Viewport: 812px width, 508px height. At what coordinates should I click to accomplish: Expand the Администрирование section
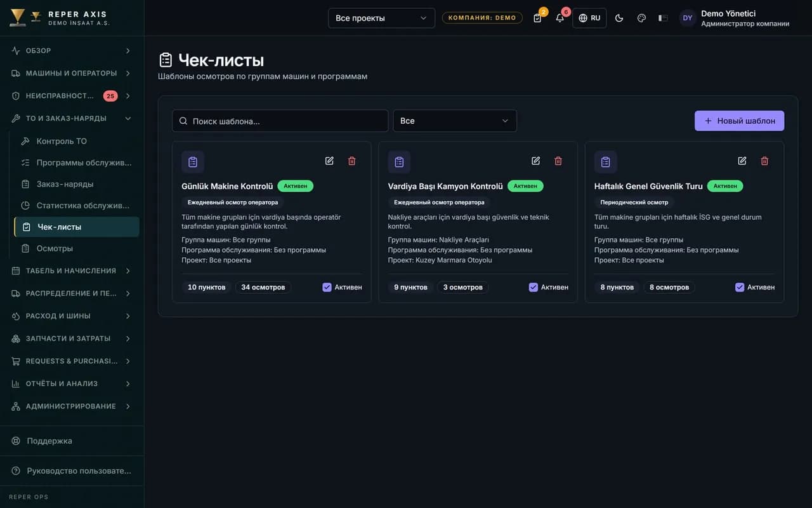pos(72,406)
